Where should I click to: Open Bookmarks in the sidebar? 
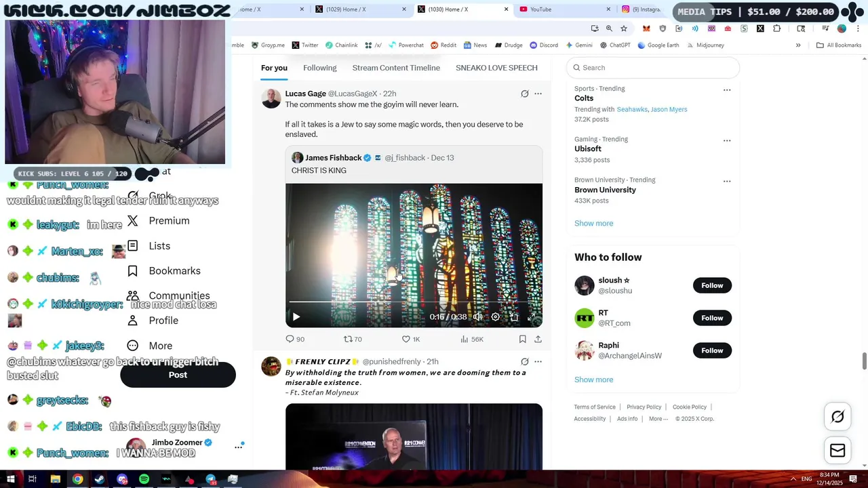point(164,271)
